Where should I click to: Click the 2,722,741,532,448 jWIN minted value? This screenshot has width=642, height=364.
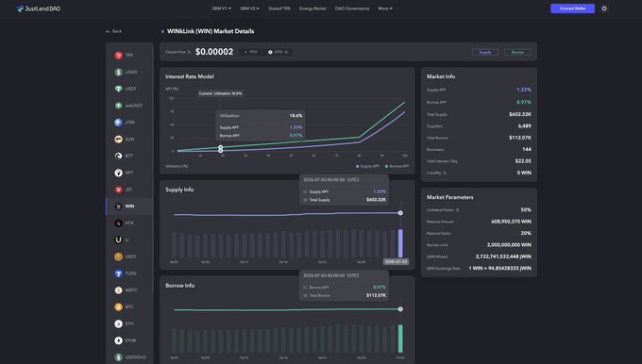pyautogui.click(x=503, y=256)
